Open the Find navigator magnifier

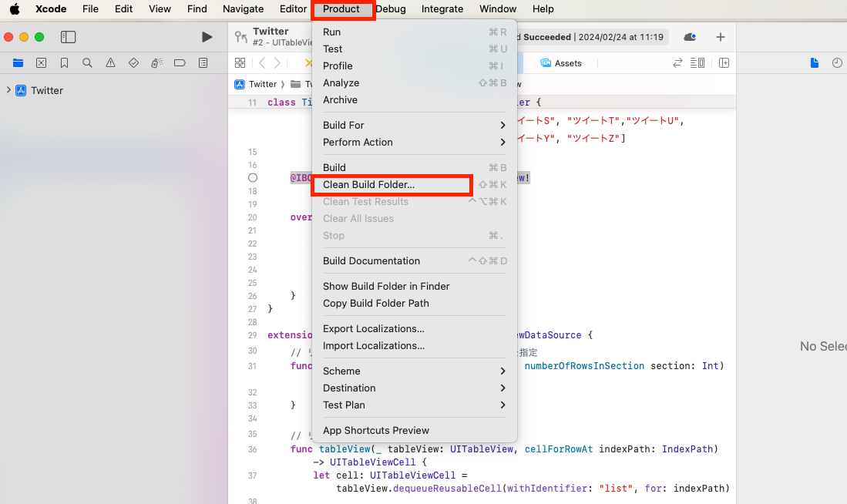click(x=87, y=62)
